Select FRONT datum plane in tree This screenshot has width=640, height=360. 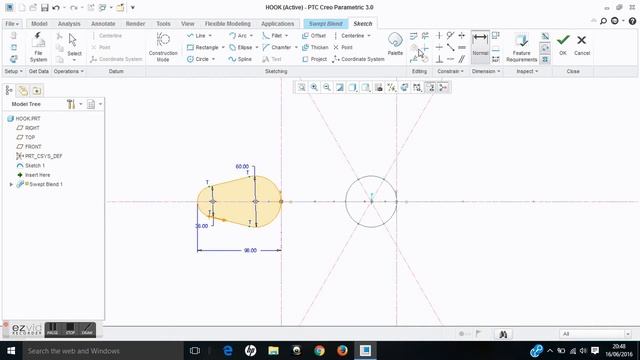33,147
